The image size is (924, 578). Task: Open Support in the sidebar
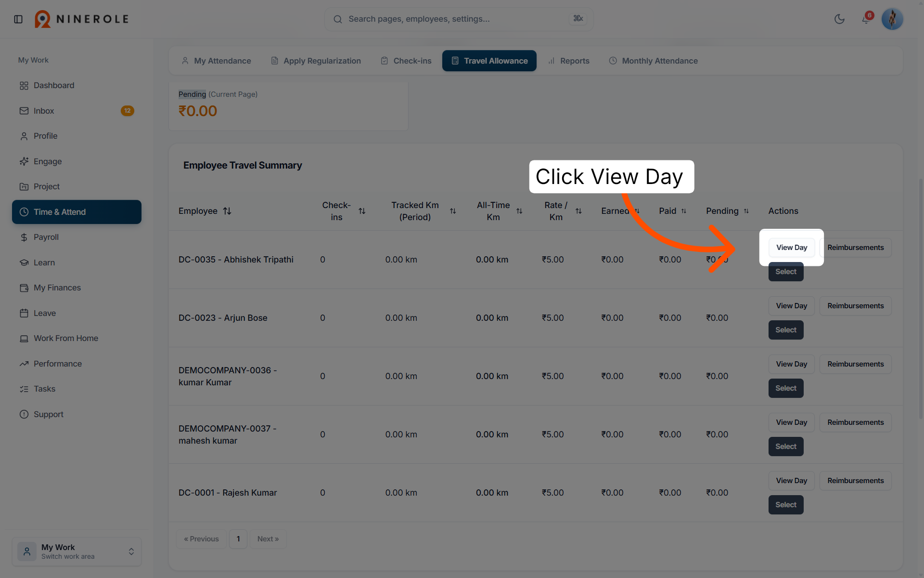click(77, 414)
